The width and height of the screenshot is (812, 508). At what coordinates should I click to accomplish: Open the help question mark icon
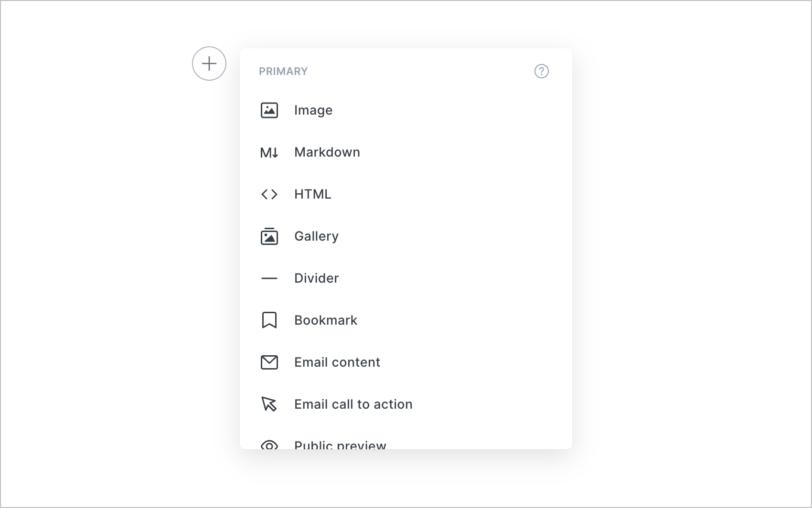541,71
